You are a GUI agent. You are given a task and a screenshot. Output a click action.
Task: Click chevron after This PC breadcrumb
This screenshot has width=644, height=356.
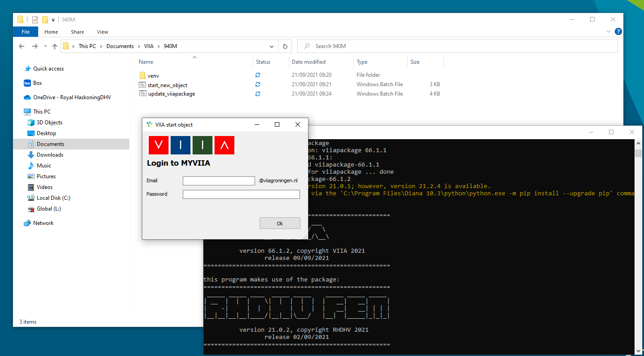(101, 46)
